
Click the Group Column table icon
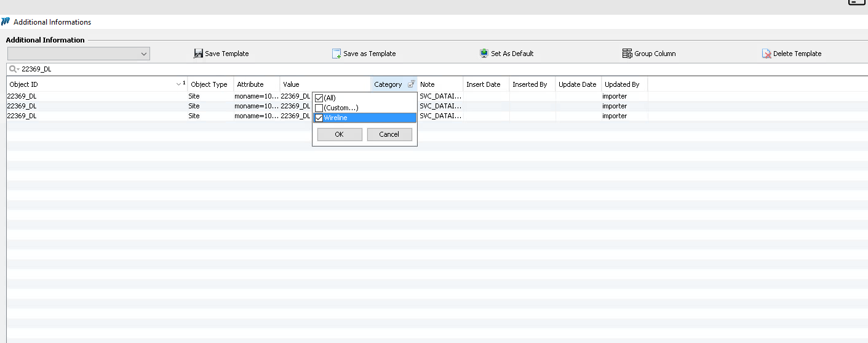click(x=627, y=54)
